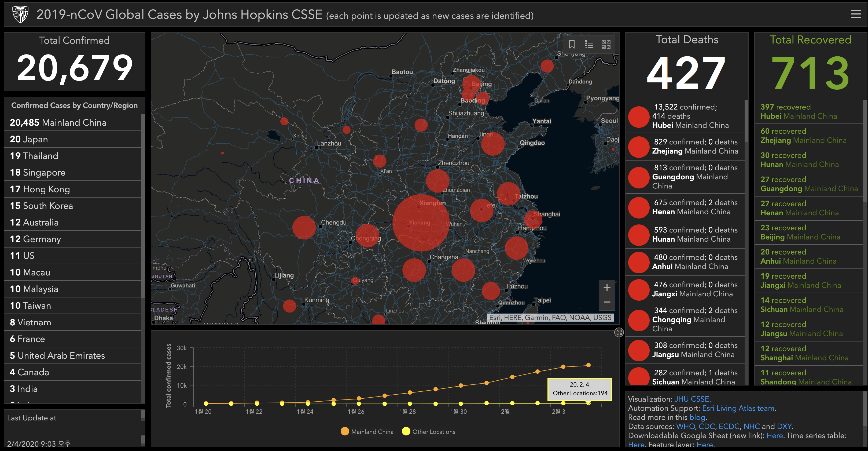Open the Basemap gallery switcher
The image size is (868, 451).
(x=606, y=45)
